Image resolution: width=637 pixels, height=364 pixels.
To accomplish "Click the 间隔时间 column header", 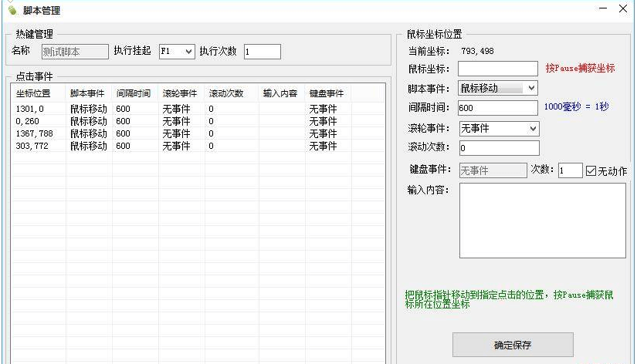I will point(134,93).
